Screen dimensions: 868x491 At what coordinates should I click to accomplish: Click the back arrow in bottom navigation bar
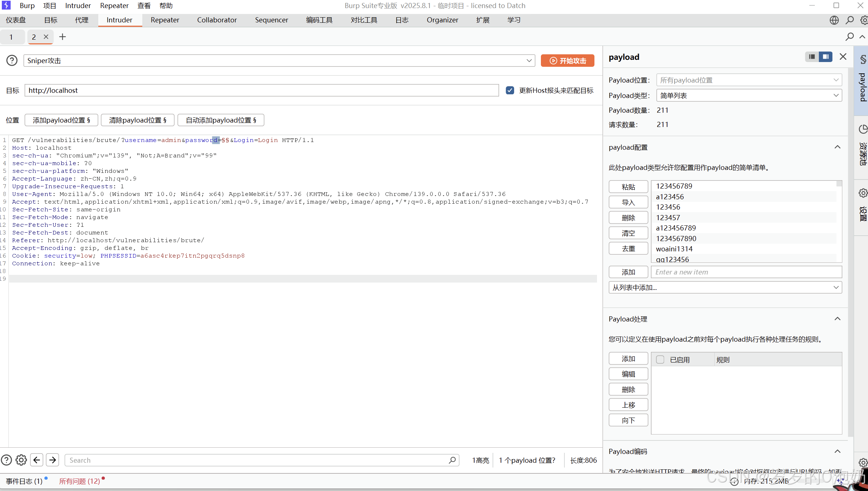[37, 460]
